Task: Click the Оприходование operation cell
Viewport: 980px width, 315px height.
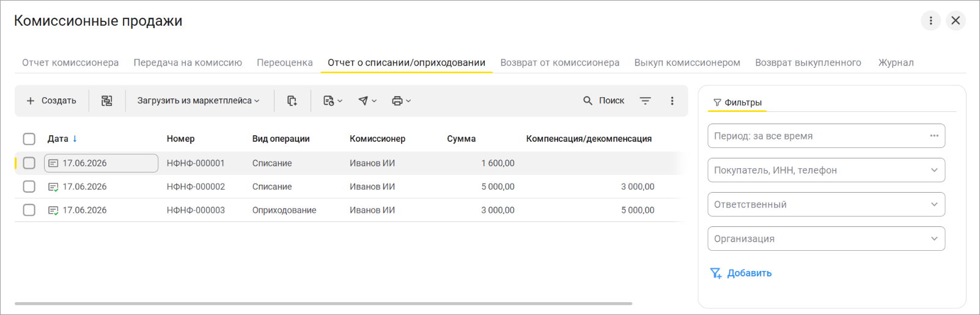Action: (x=284, y=210)
